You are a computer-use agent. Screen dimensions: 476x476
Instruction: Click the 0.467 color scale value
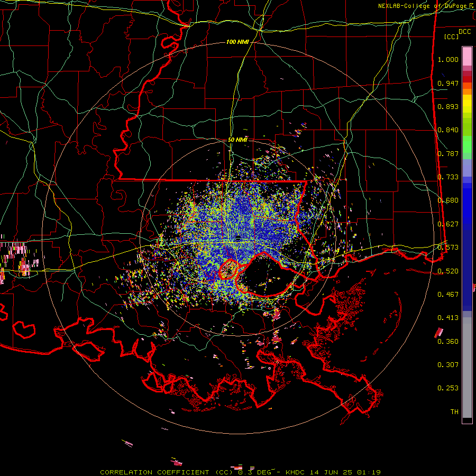[448, 295]
